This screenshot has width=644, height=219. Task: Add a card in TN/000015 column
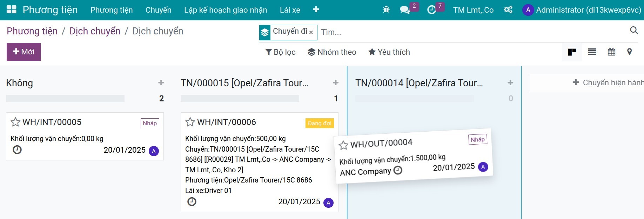click(x=336, y=83)
